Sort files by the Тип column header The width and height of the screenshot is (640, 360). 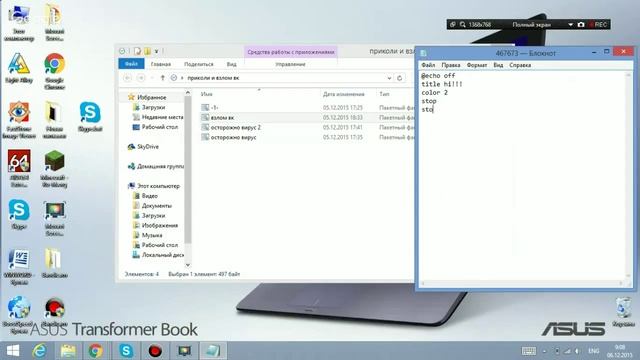(384, 94)
